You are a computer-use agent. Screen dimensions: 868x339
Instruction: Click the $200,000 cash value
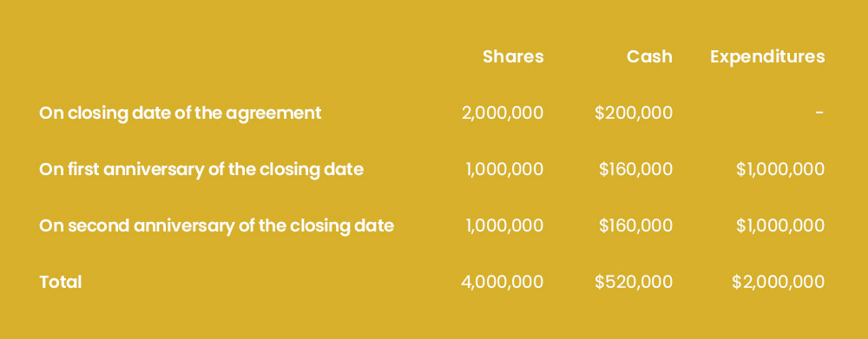634,114
